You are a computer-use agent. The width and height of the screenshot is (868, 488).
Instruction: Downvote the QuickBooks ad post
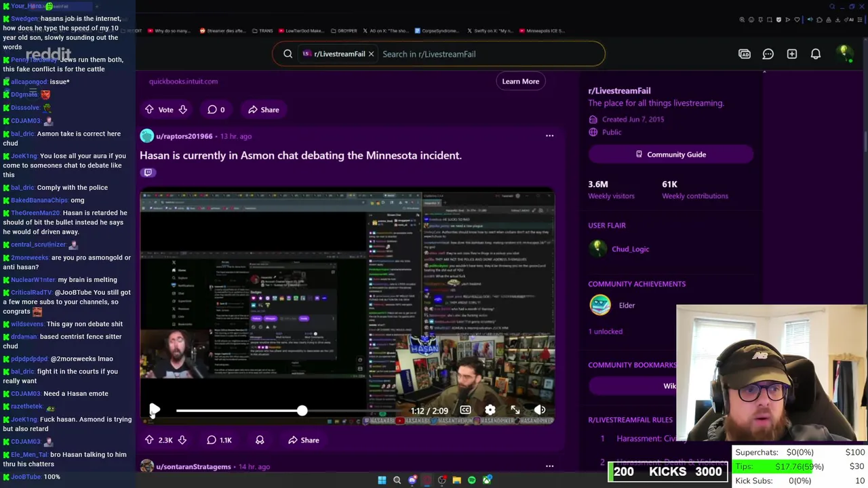coord(182,110)
